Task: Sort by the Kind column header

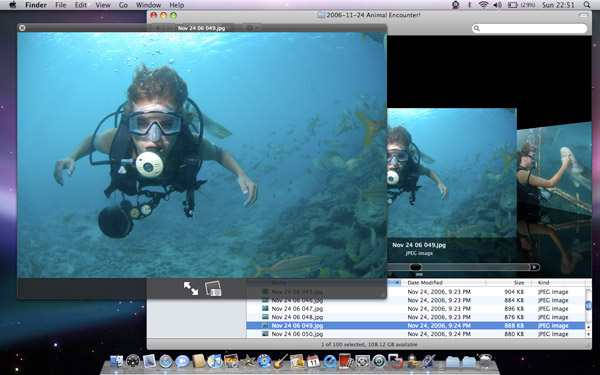Action: click(558, 283)
